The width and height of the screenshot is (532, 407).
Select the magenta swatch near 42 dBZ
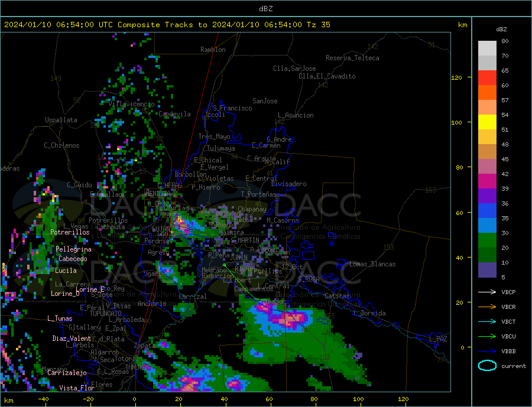[487, 181]
